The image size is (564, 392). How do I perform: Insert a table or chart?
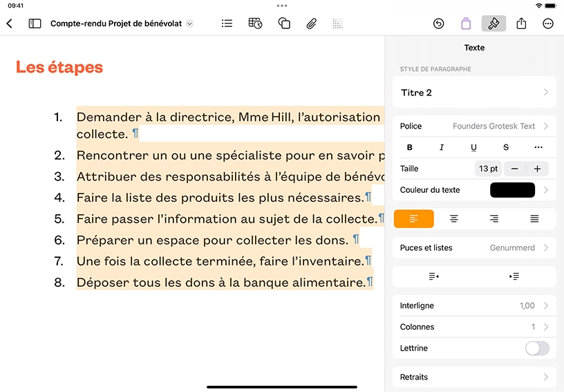tap(255, 24)
